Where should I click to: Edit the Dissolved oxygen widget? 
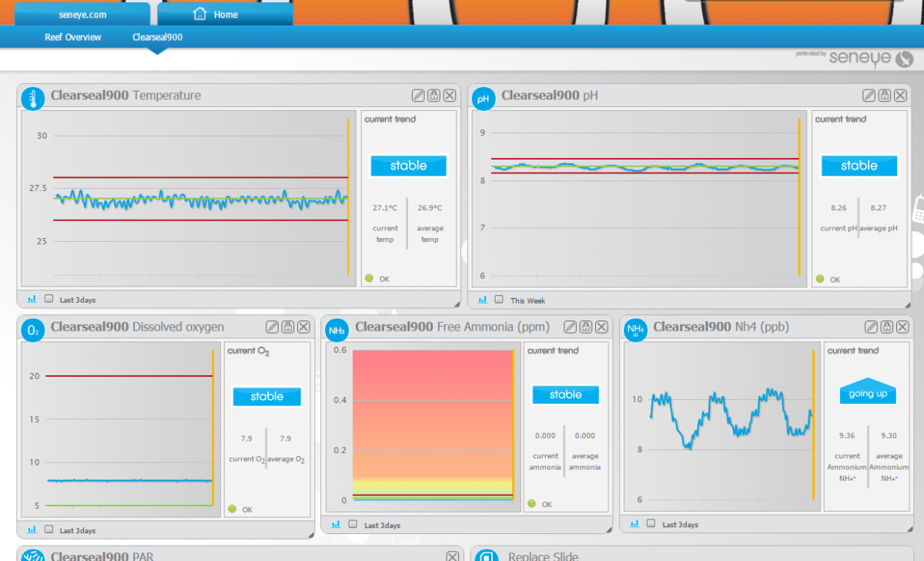272,327
